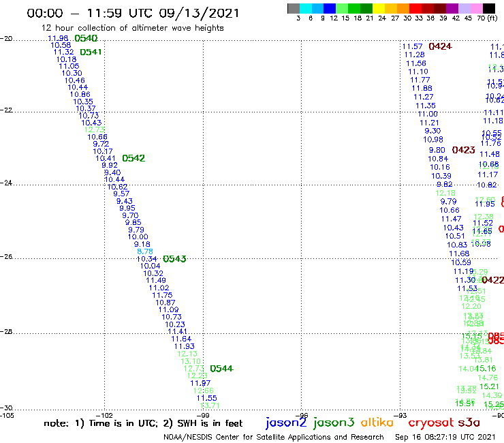Click the yellow legend swatch
This screenshot has height=443, width=504.
pos(378,8)
